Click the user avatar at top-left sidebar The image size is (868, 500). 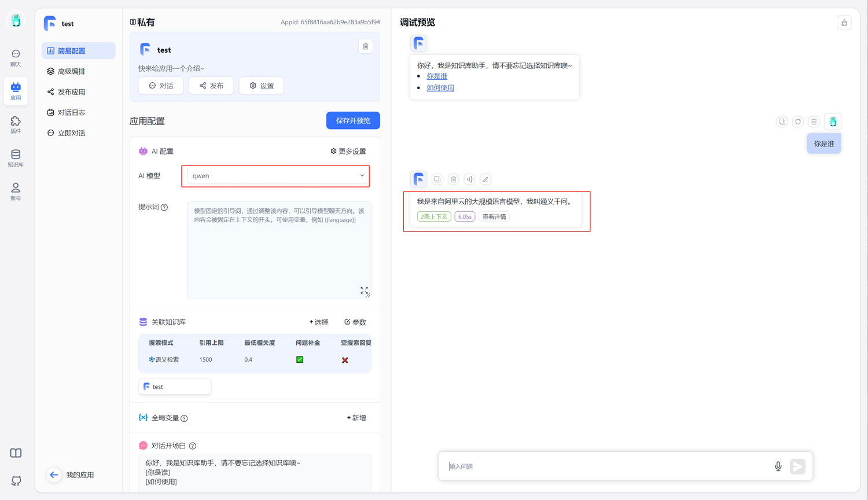16,20
